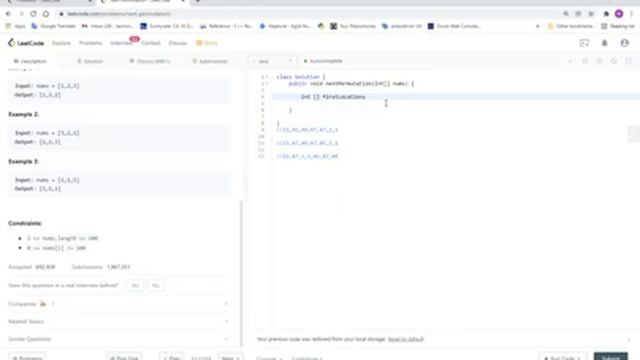Screen dimensions: 640x360
Task: Open the Contribute dropdown
Action: pos(307,358)
